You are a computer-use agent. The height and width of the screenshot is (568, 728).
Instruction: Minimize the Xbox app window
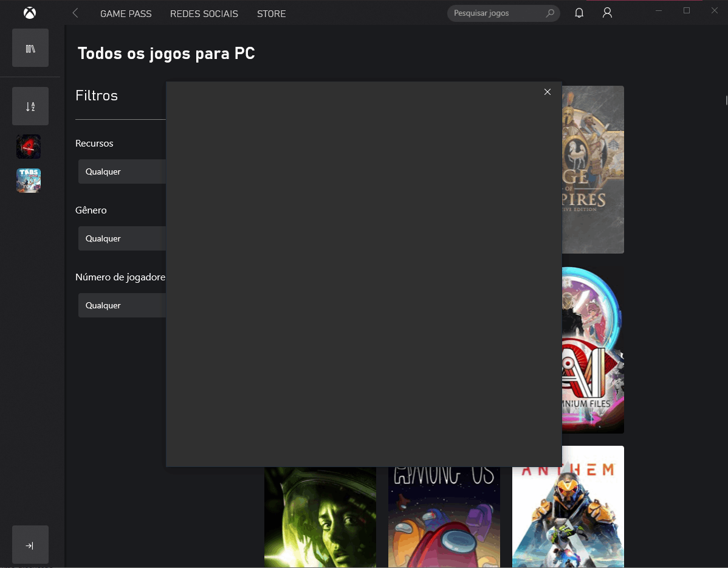(658, 11)
